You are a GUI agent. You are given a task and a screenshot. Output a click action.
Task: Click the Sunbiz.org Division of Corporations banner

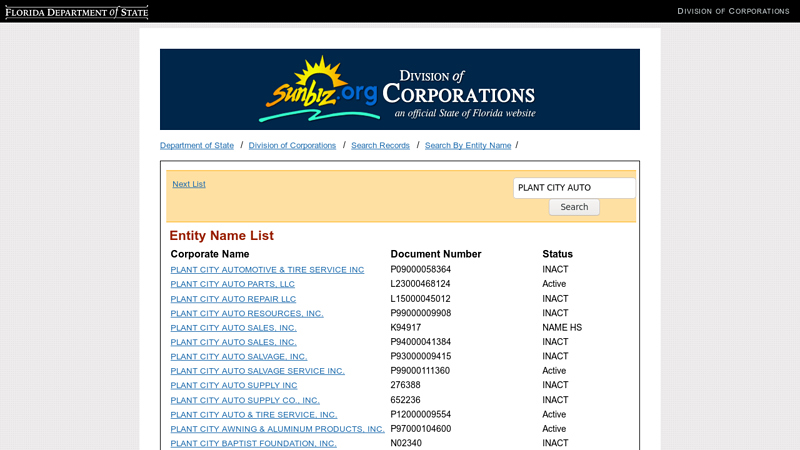click(x=399, y=89)
